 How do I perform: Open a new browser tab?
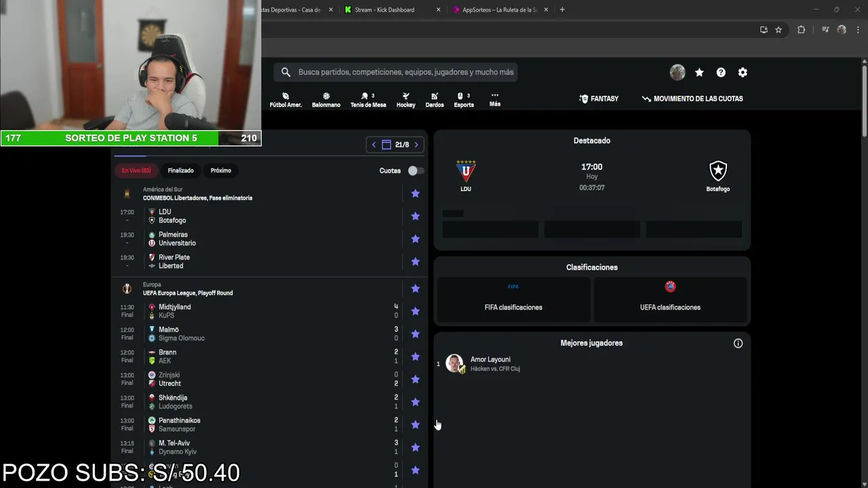pos(562,9)
